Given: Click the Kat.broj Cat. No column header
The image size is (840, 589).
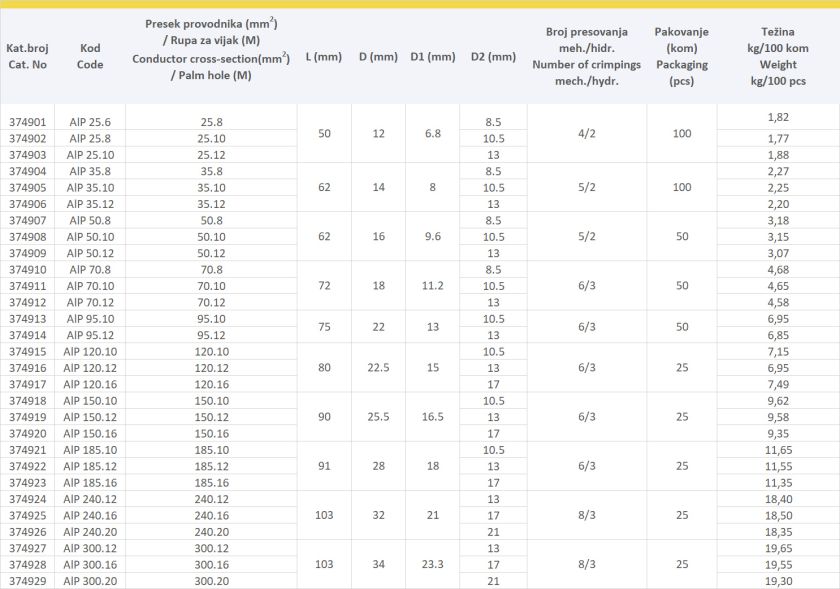Looking at the screenshot, I should [26, 56].
